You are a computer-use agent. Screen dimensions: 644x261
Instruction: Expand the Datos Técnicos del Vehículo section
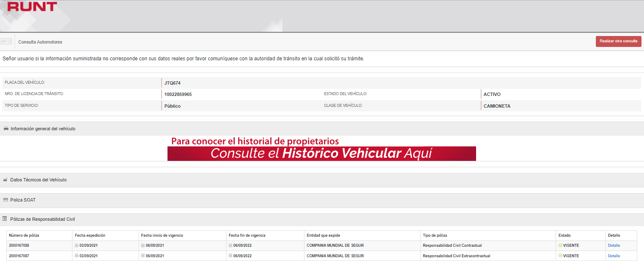pyautogui.click(x=38, y=180)
